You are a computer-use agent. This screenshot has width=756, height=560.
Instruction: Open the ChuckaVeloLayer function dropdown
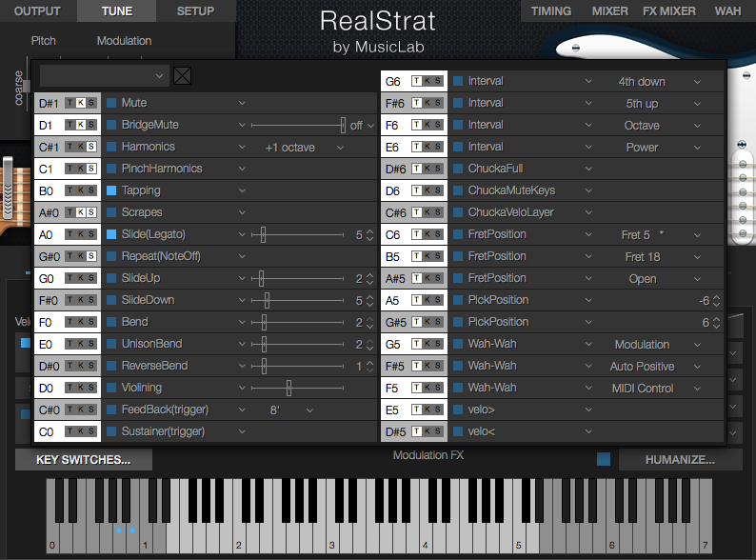[588, 212]
